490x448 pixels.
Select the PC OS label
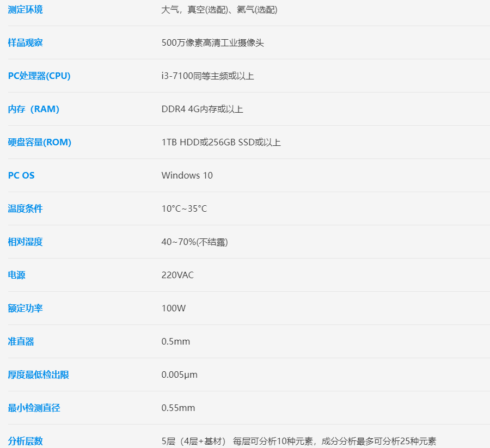[x=21, y=175]
